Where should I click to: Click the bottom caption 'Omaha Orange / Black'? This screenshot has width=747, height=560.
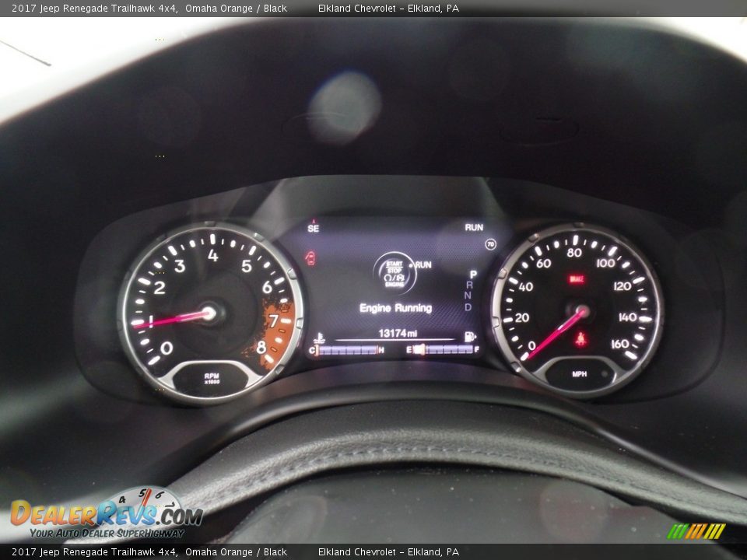pyautogui.click(x=237, y=552)
